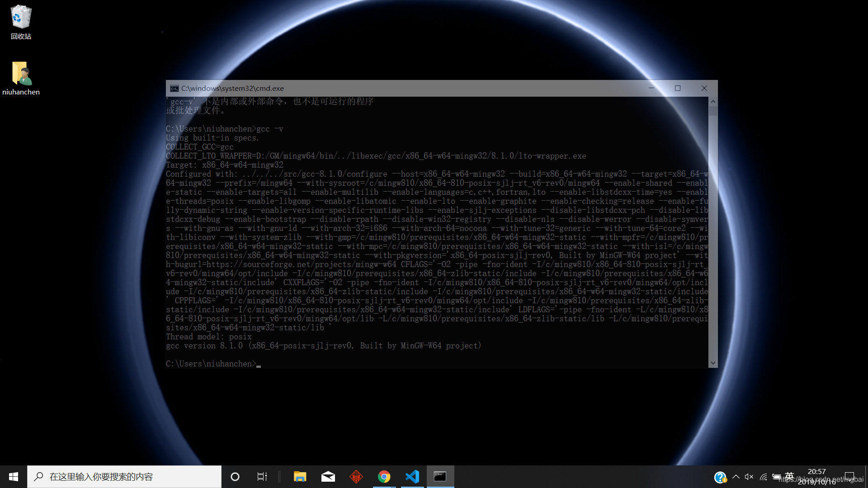
Task: Click the muted volume icon
Action: (749, 477)
